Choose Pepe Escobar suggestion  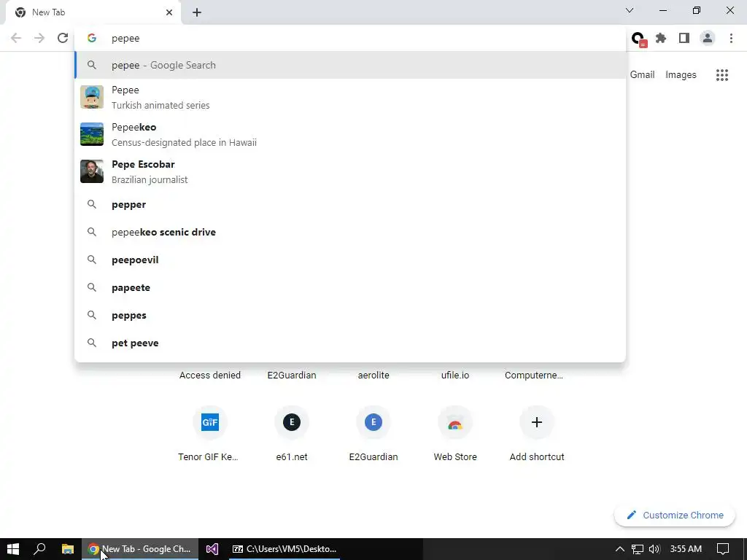tap(350, 171)
